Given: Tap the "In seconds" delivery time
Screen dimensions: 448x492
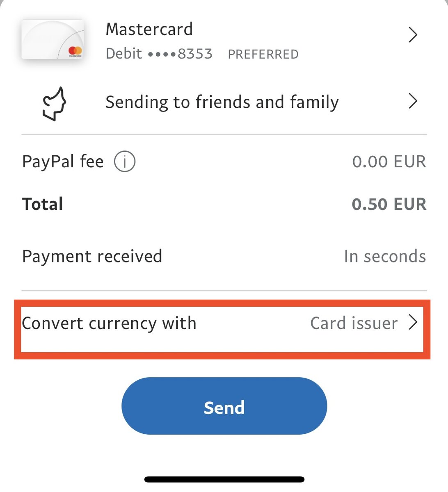Looking at the screenshot, I should [x=385, y=257].
